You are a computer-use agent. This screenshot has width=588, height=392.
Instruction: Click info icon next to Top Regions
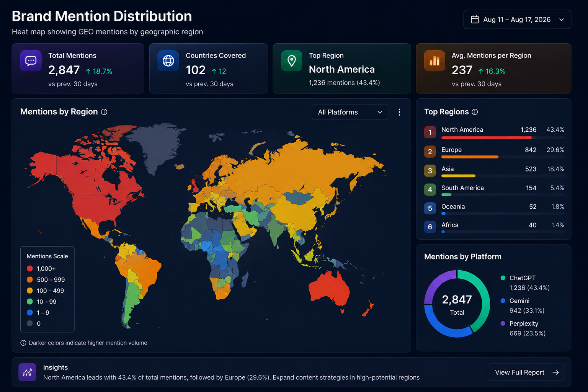[x=475, y=112]
